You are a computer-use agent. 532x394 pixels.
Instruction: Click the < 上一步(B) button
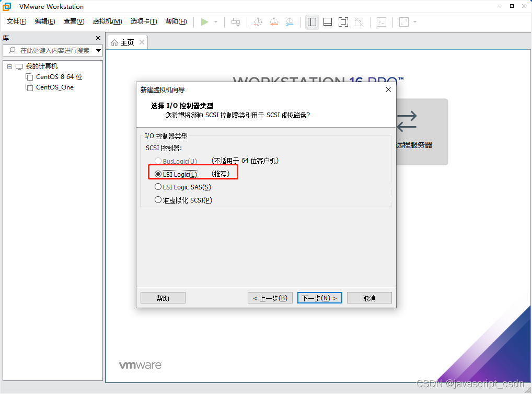270,298
